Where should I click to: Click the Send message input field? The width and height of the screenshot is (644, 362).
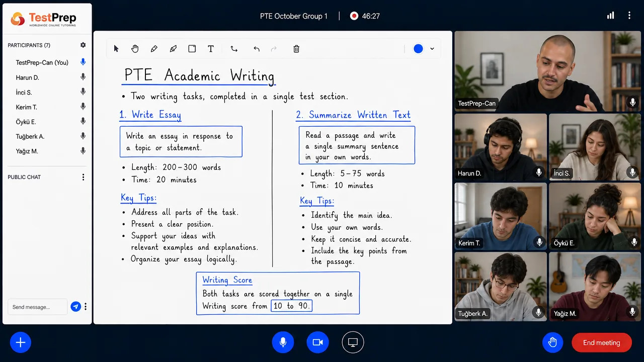(37, 307)
